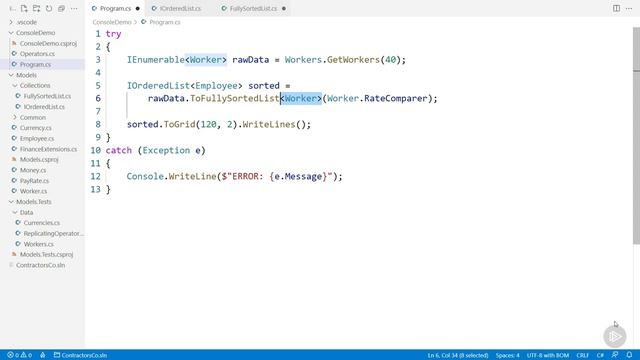Click RateComparer on line 6
640x360 pixels.
click(x=396, y=98)
